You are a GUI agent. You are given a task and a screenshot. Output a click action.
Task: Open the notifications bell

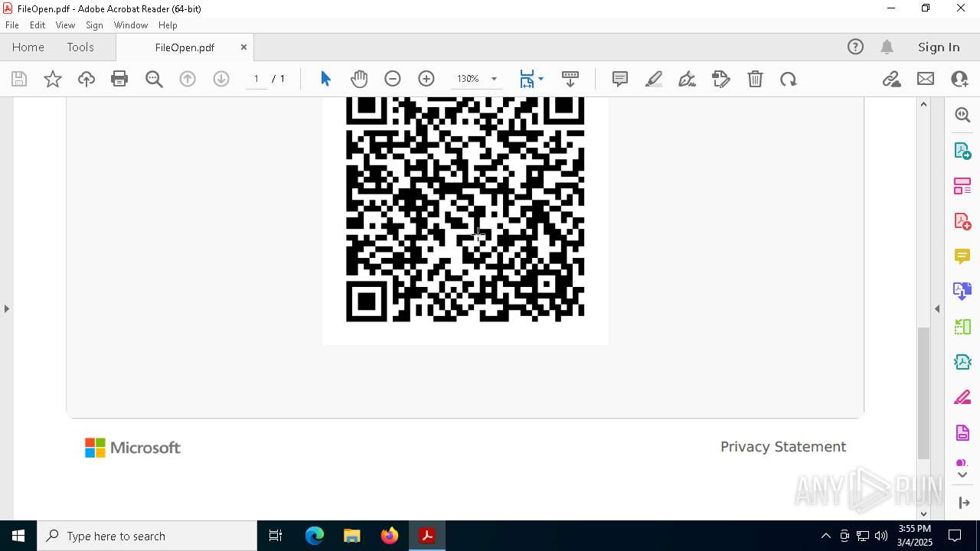coord(887,47)
